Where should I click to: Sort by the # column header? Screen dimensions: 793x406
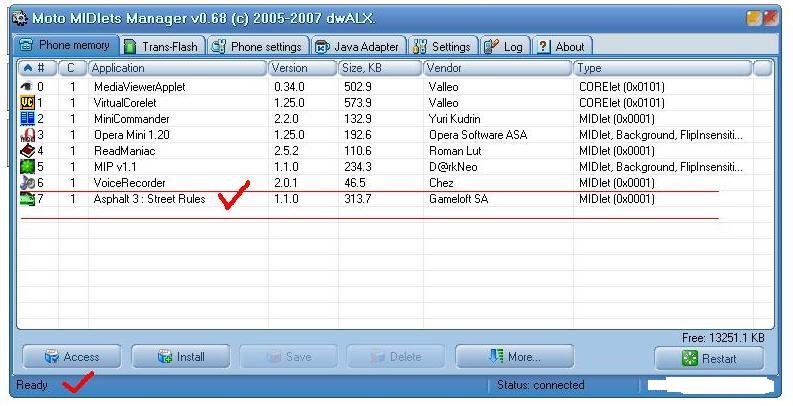point(37,68)
